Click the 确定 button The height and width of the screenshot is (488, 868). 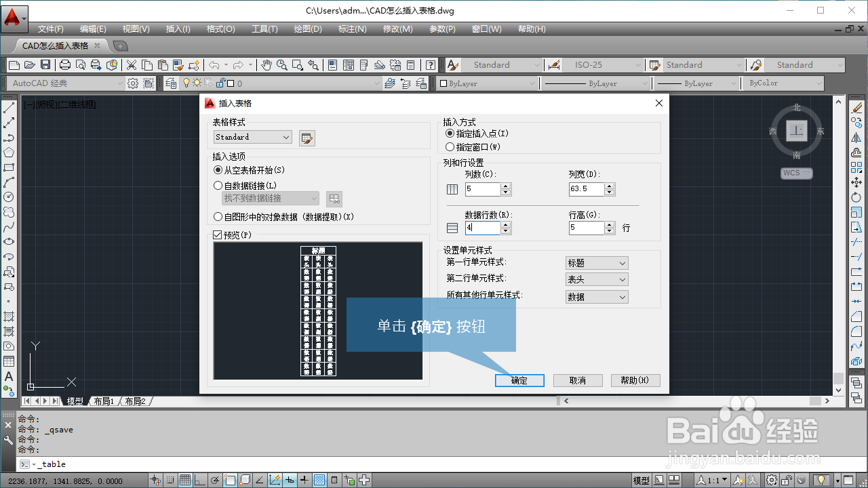click(x=519, y=380)
